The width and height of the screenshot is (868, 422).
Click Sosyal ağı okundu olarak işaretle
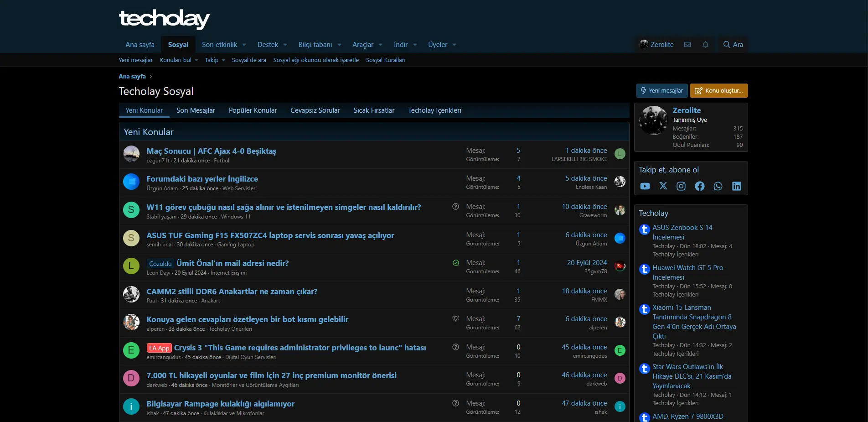pos(316,60)
